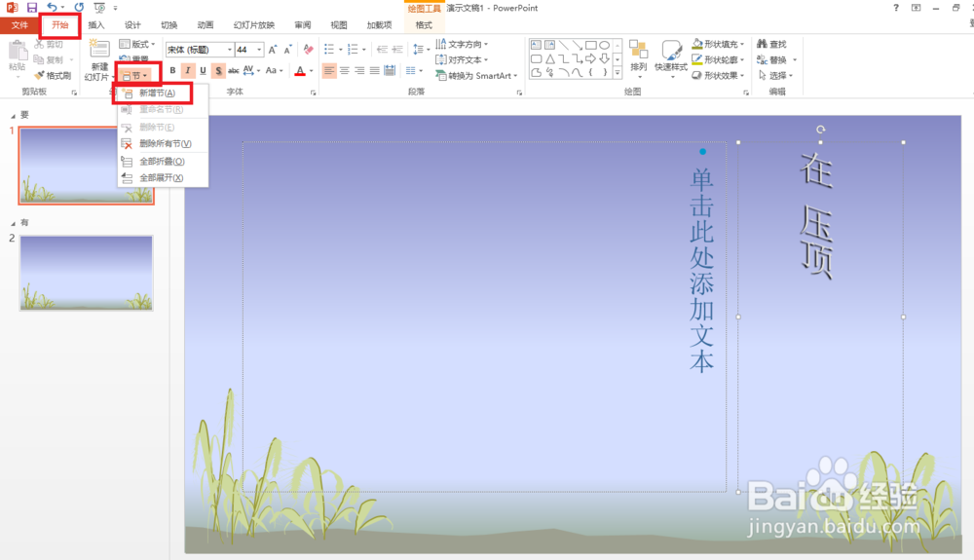
Task: Open the font size dropdown showing 44
Action: click(259, 50)
